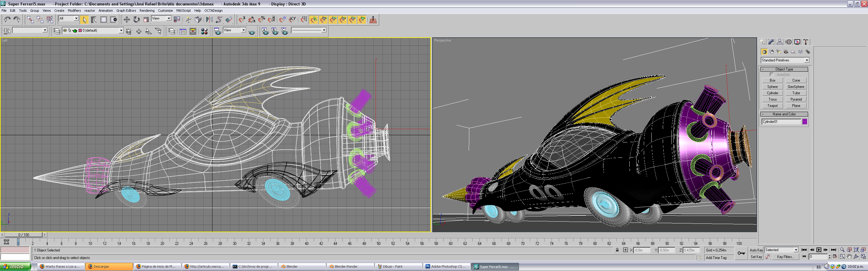
Task: Toggle Window/Crossing selection mode
Action: [x=114, y=20]
